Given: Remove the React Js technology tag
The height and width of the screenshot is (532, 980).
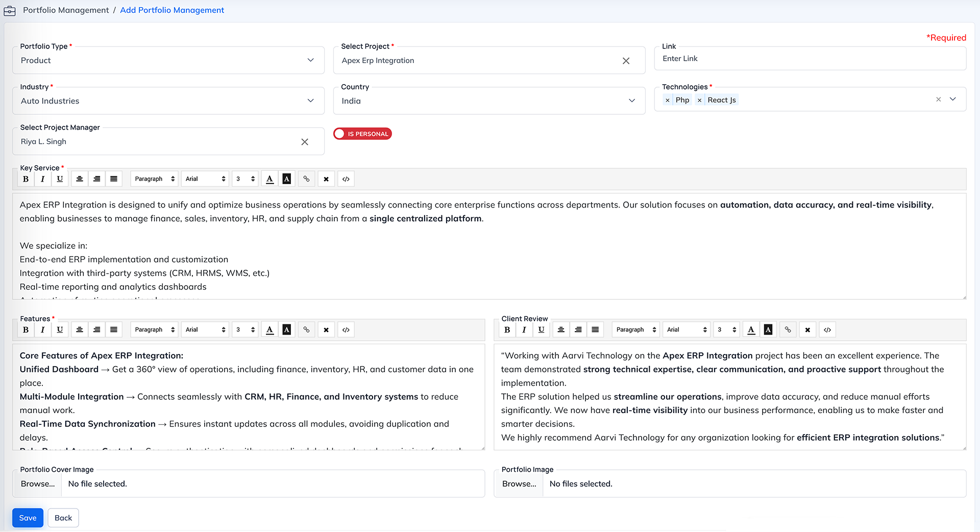Looking at the screenshot, I should (699, 100).
